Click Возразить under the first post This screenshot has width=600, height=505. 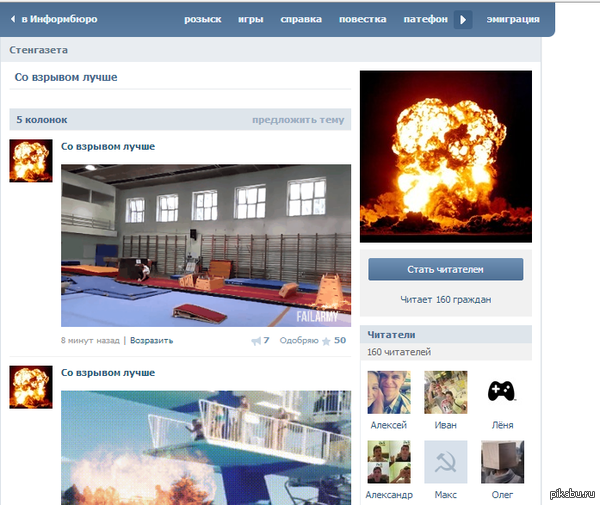click(151, 340)
